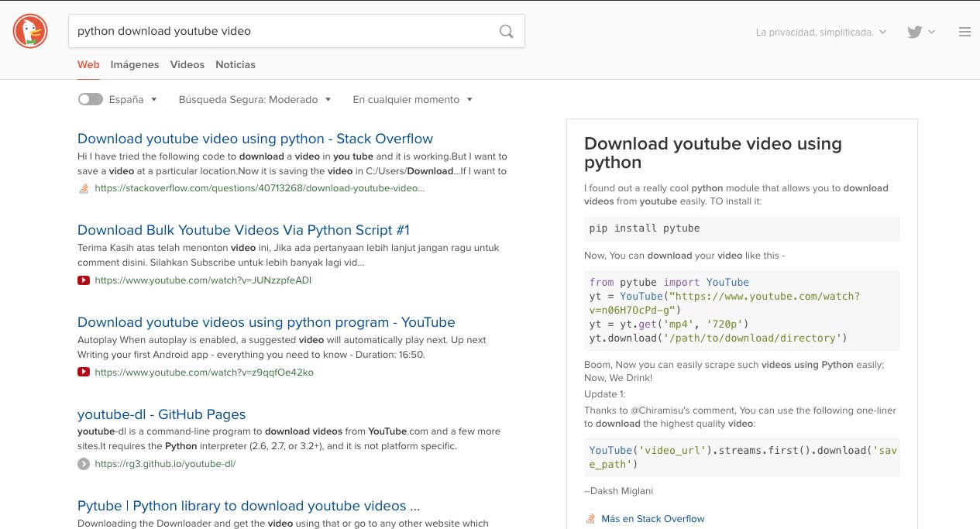Switch to the Noticias tab
Image resolution: width=980 pixels, height=529 pixels.
pos(236,65)
